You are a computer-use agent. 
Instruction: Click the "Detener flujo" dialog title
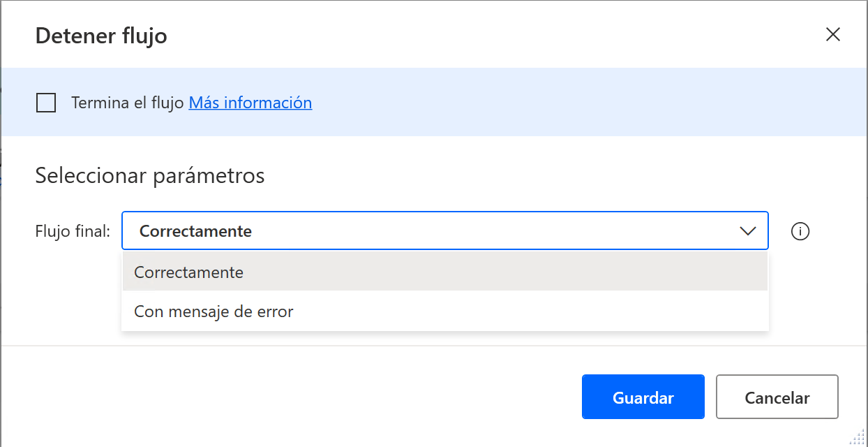click(x=100, y=36)
